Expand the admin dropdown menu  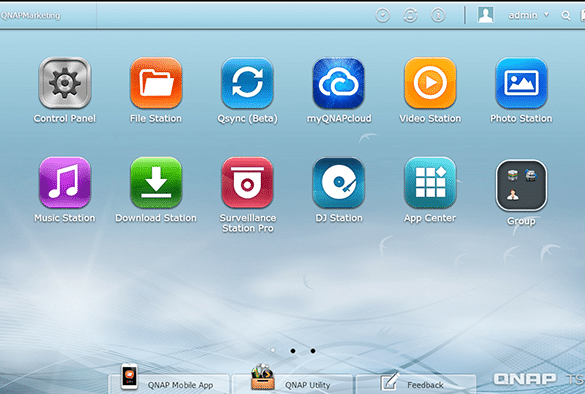547,15
